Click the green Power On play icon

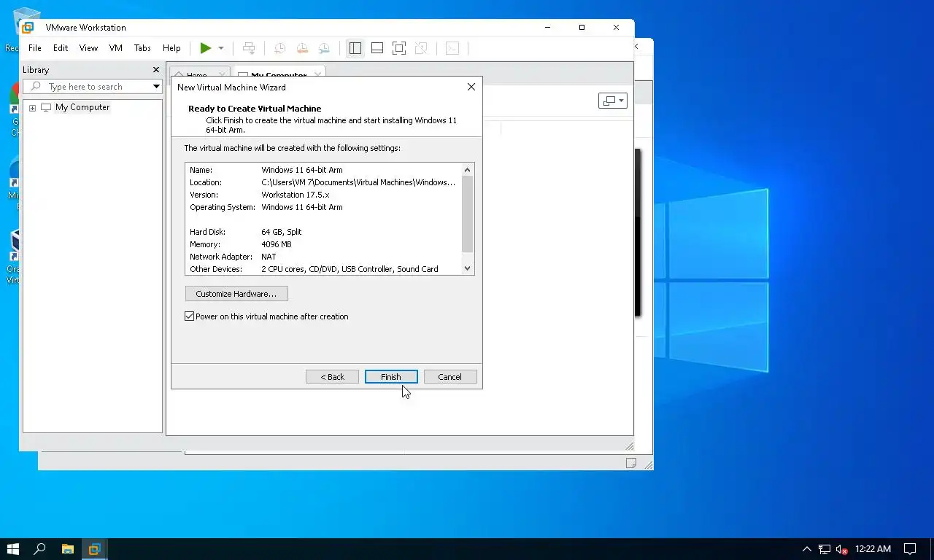206,48
